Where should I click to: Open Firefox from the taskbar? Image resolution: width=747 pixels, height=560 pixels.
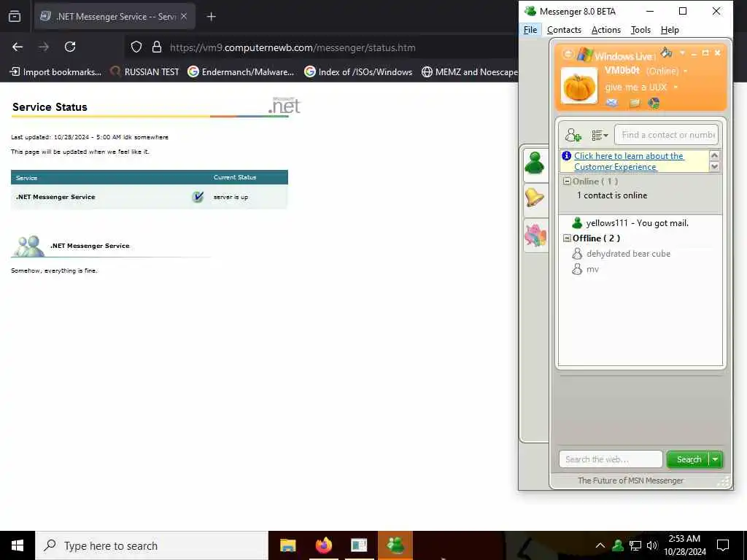(323, 545)
